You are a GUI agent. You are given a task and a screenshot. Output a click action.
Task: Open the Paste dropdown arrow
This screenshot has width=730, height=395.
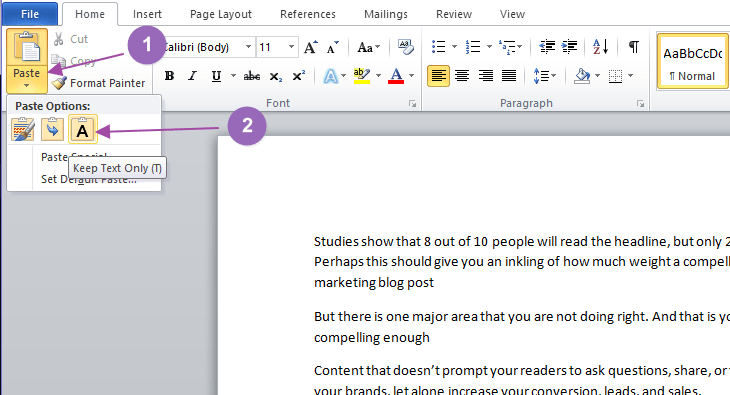(x=27, y=85)
